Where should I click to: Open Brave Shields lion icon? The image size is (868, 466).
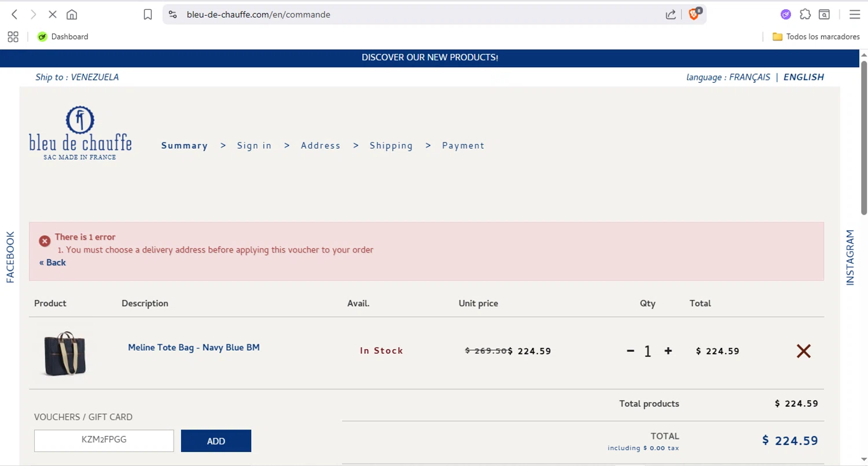tap(694, 14)
